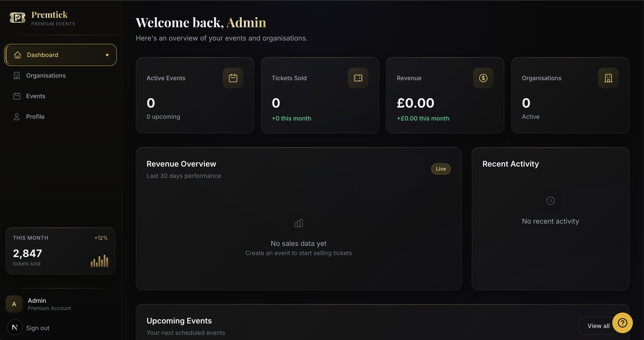Image resolution: width=644 pixels, height=340 pixels.
Task: Select the Dashboard home icon in sidebar
Action: pos(18,55)
